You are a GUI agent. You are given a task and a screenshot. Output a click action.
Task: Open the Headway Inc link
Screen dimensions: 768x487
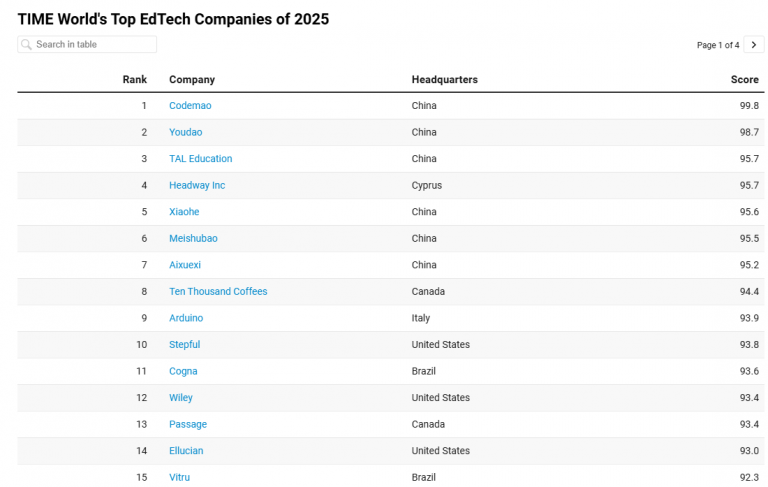[x=197, y=185]
